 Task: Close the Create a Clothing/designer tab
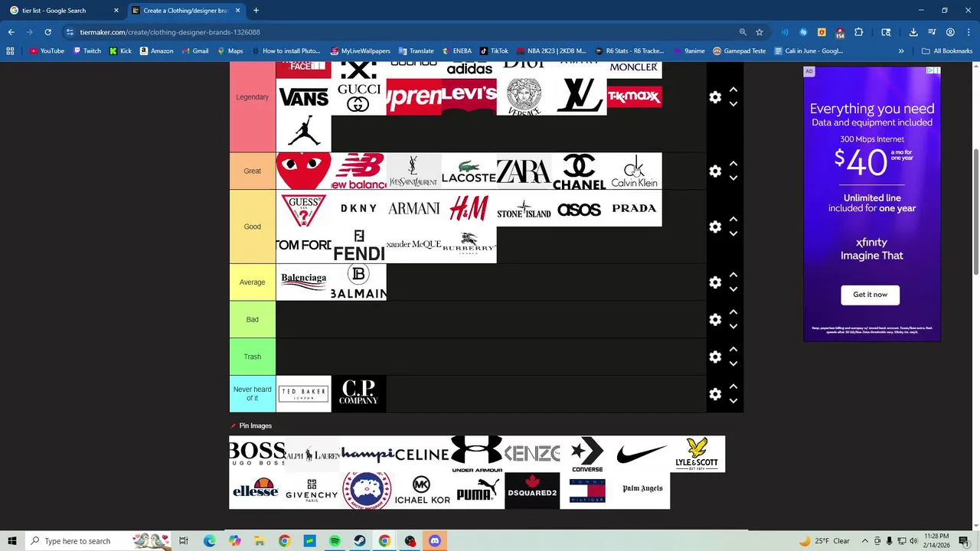(237, 11)
